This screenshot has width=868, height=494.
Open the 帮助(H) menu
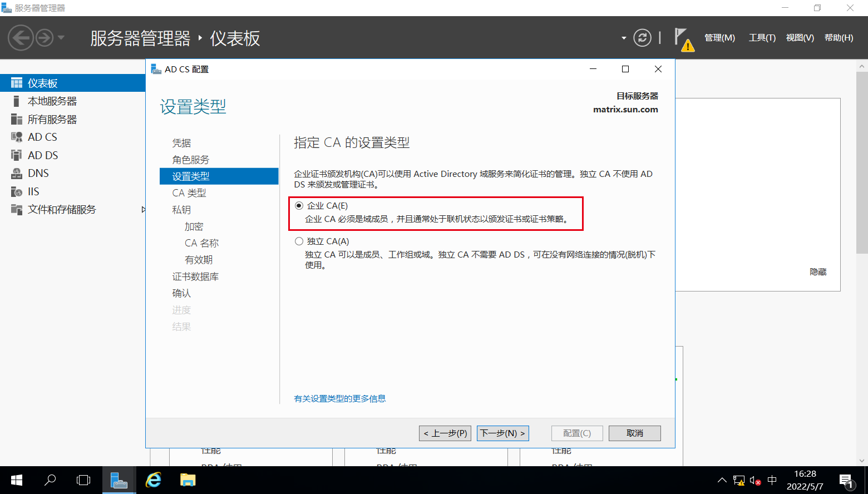[839, 38]
